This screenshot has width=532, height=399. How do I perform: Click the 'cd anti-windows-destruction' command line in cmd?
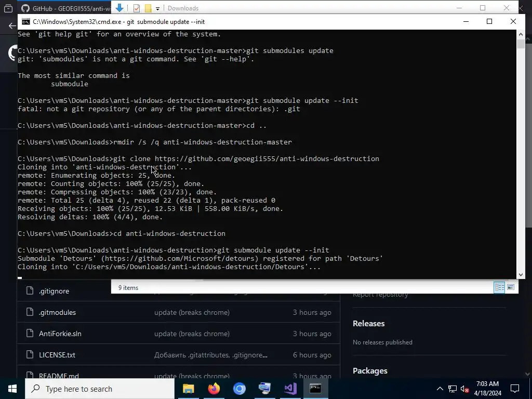click(x=122, y=233)
